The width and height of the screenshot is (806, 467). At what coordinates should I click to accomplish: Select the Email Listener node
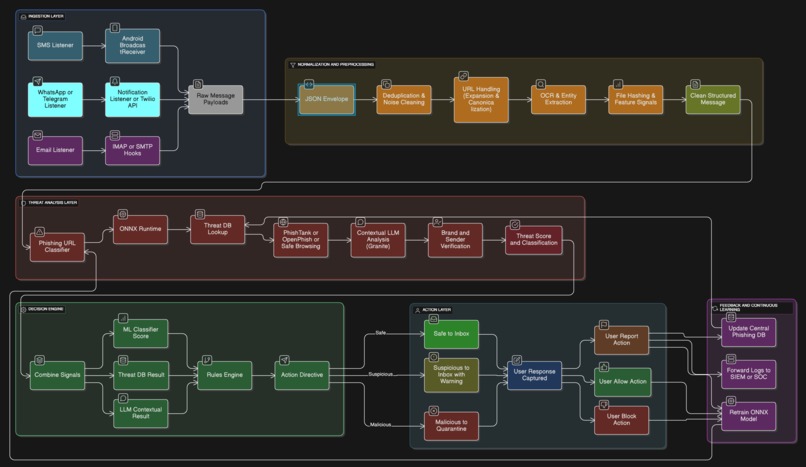(x=55, y=150)
